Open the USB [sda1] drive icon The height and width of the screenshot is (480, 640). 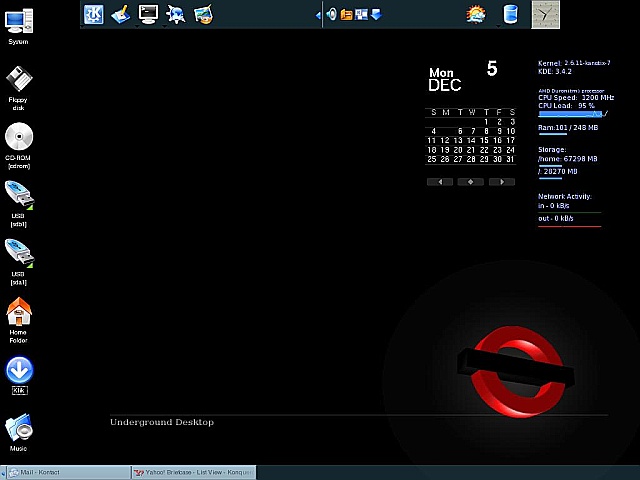pos(18,262)
